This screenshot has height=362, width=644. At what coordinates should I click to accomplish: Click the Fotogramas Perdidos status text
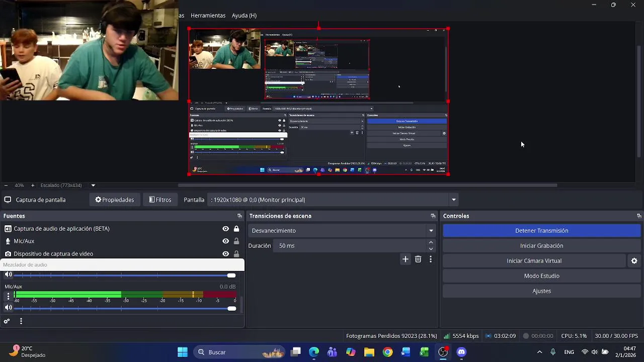(x=391, y=336)
